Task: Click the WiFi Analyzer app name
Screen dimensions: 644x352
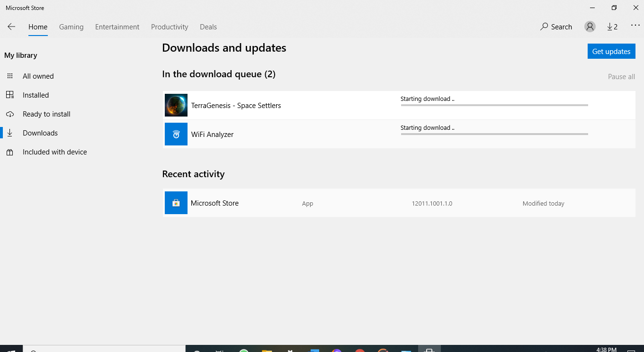Action: tap(212, 135)
